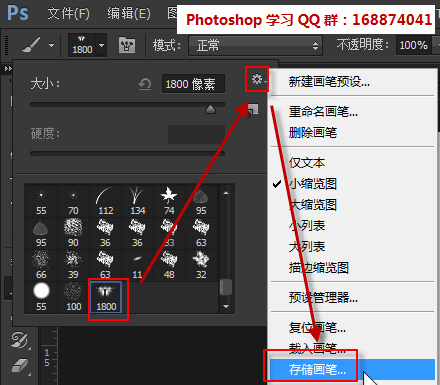Screen dimensions: 440x385
Task: Open the brush preset picker arrow
Action: [102, 45]
